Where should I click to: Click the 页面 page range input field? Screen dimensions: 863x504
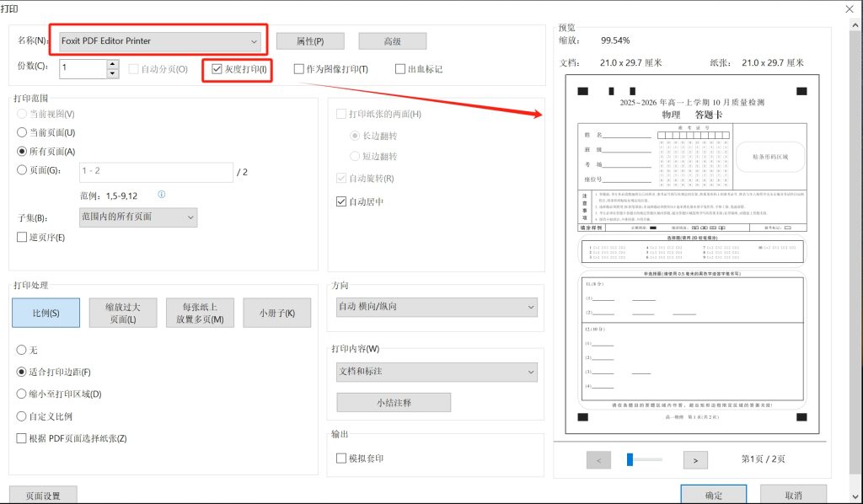pos(156,172)
